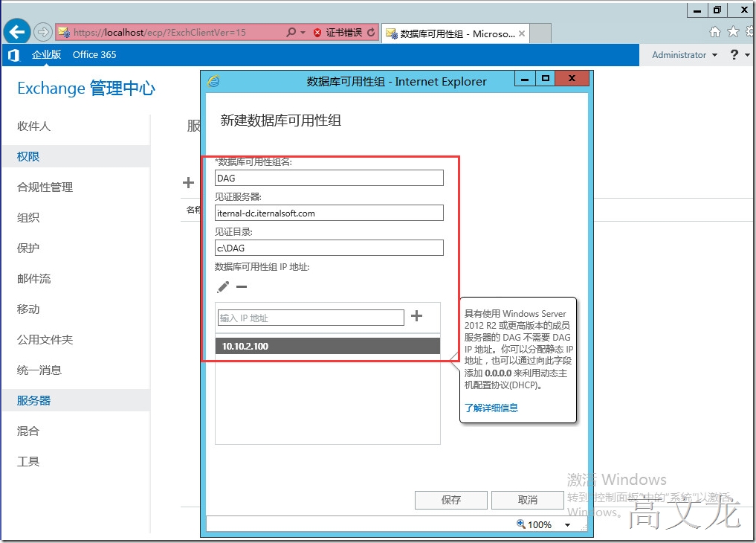Open 公用文件夹 in the navigation
This screenshot has height=543, width=756.
click(45, 339)
